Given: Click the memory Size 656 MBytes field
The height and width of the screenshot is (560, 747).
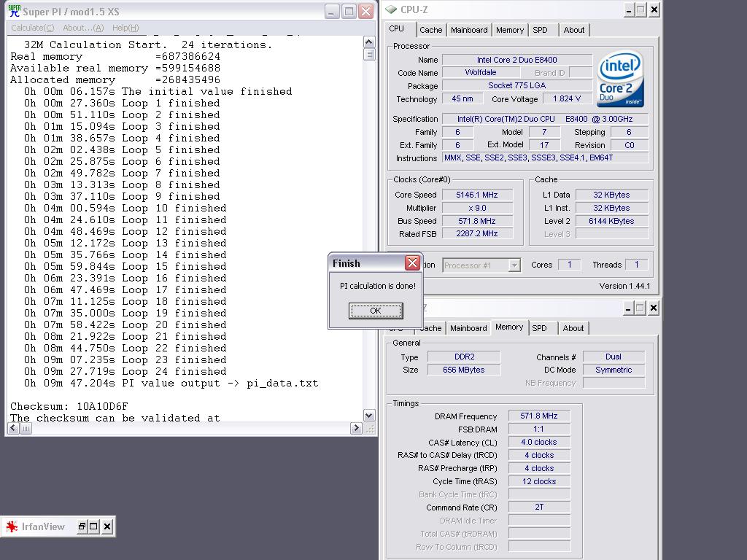Looking at the screenshot, I should click(x=464, y=370).
